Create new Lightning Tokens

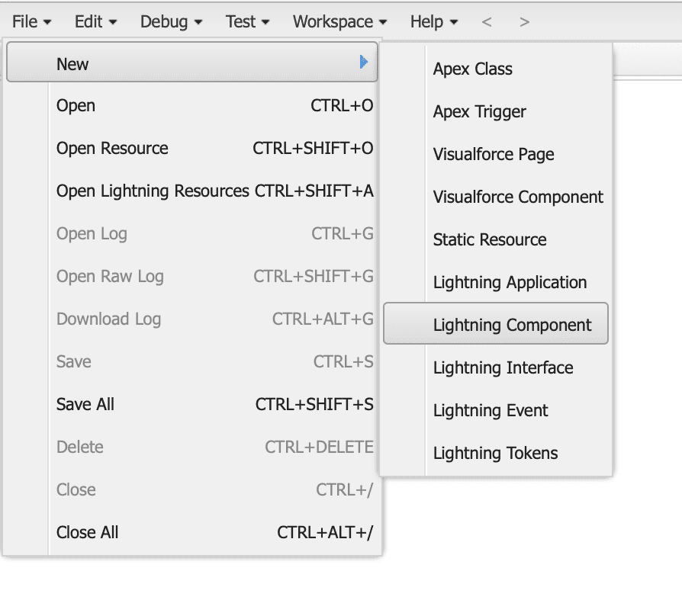coord(496,453)
